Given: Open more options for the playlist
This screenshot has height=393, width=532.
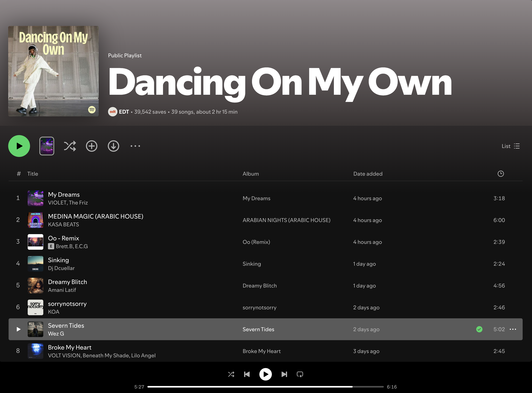Looking at the screenshot, I should click(x=135, y=146).
